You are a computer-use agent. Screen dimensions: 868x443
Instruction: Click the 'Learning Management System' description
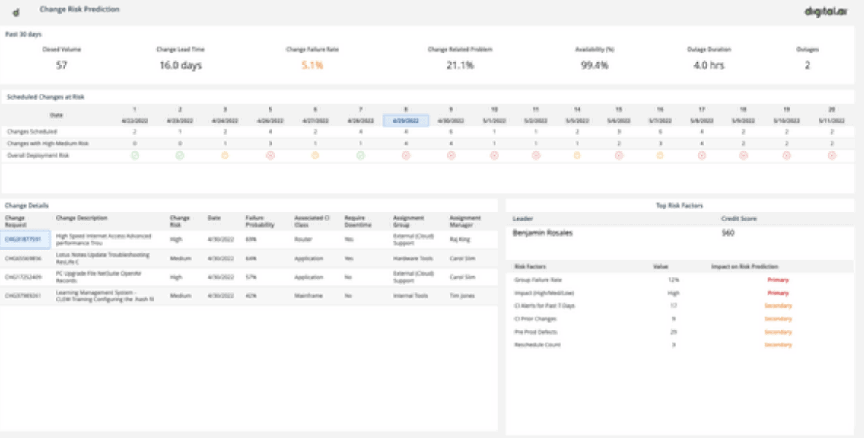tap(105, 295)
